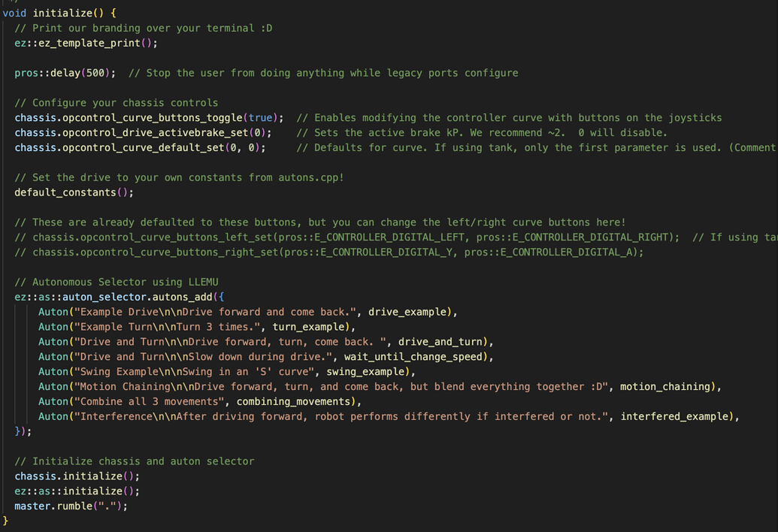Place cursor on pros::delay(500) call
This screenshot has width=778, height=532.
[64, 73]
